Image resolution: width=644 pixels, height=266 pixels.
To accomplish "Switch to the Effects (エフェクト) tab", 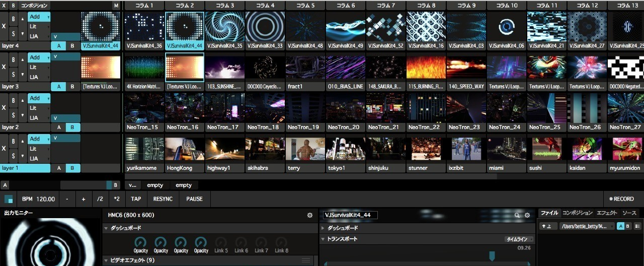I will (606, 213).
